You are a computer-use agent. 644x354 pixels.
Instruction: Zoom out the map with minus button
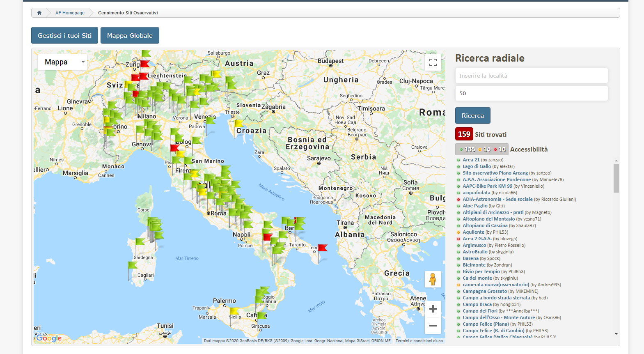coord(433,326)
